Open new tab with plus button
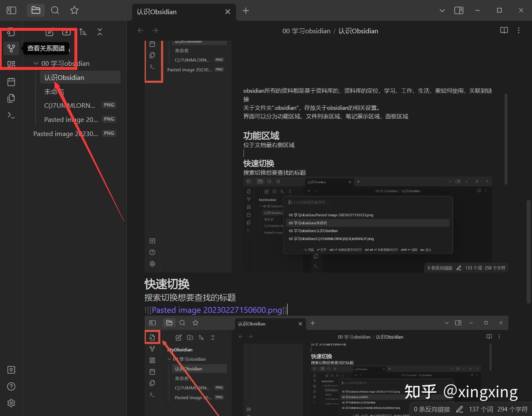This screenshot has width=532, height=416. [x=246, y=11]
